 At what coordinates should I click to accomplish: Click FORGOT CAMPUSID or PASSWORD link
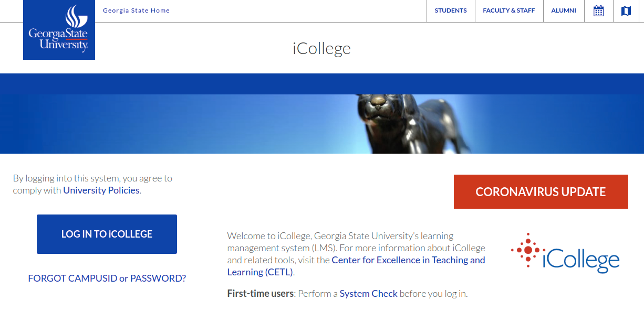click(x=107, y=278)
